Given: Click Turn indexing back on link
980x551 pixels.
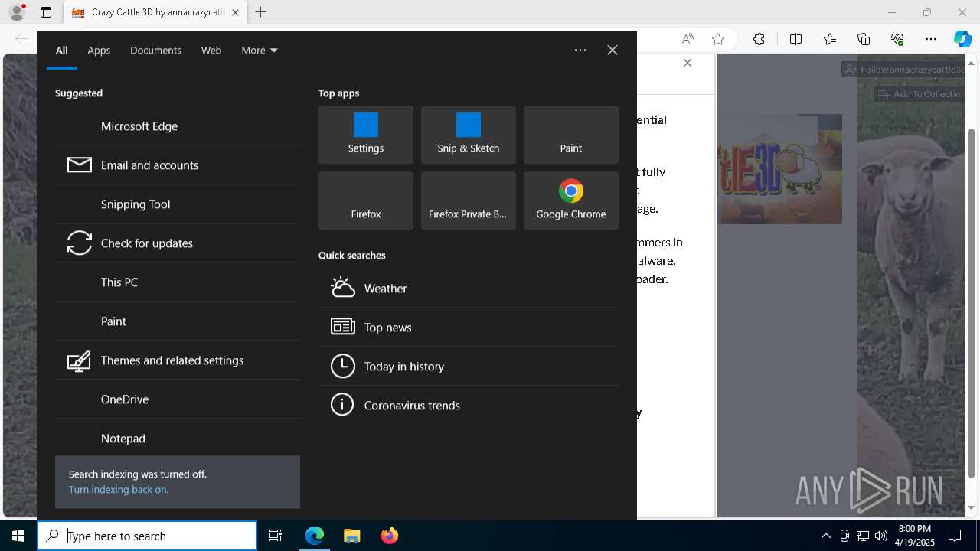Looking at the screenshot, I should click(x=119, y=489).
